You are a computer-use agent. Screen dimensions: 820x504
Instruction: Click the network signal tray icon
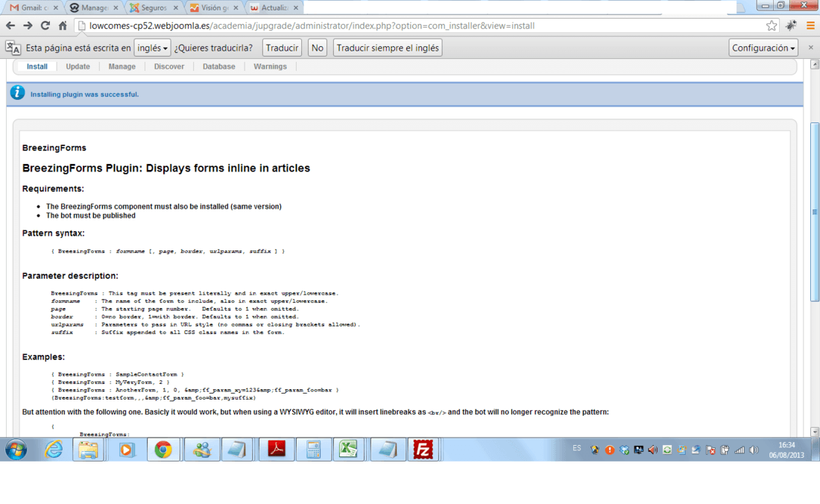pos(739,450)
